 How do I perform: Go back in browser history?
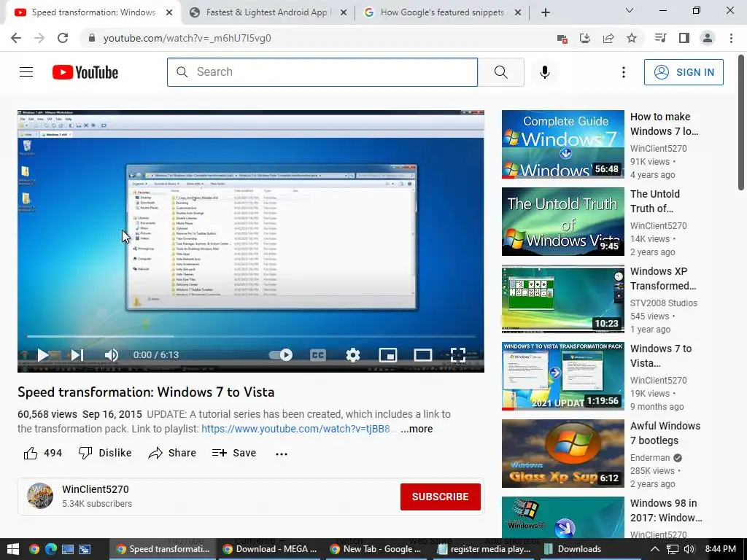point(16,38)
